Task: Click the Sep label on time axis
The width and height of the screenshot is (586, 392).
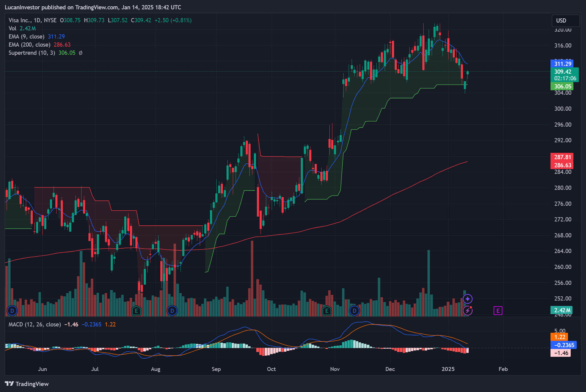Action: tap(216, 369)
